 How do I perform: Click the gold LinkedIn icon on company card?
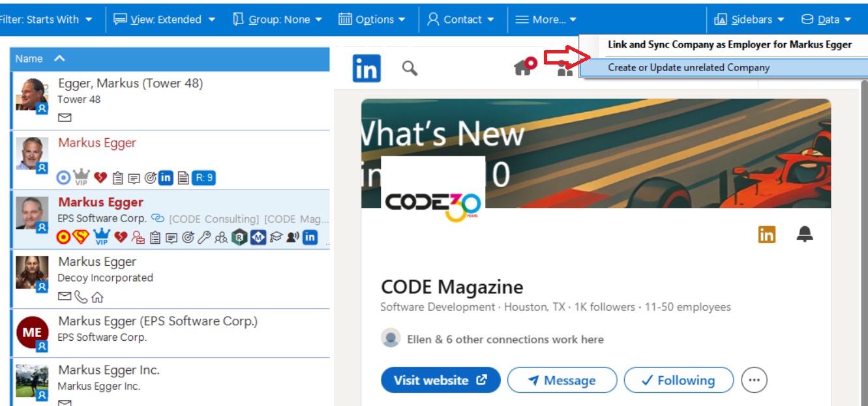click(x=767, y=235)
